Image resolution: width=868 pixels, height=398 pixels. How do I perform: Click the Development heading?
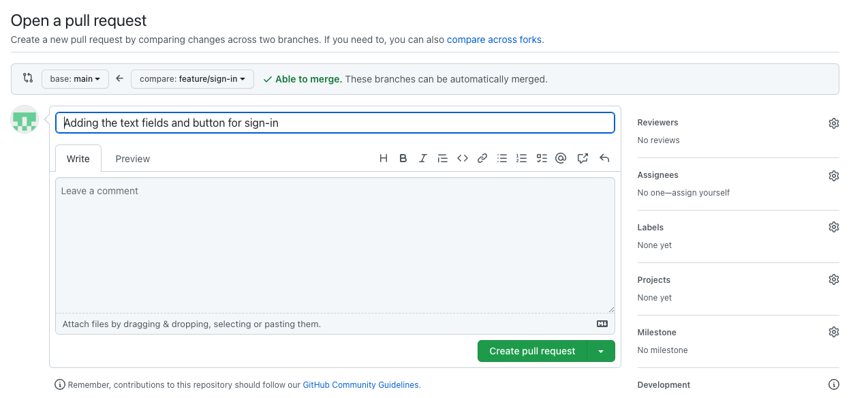(x=664, y=385)
